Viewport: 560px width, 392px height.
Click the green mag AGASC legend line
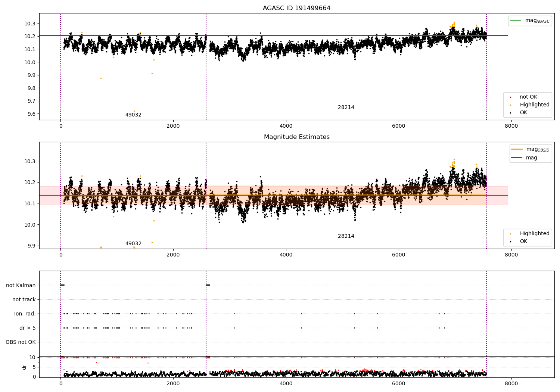tap(516, 21)
